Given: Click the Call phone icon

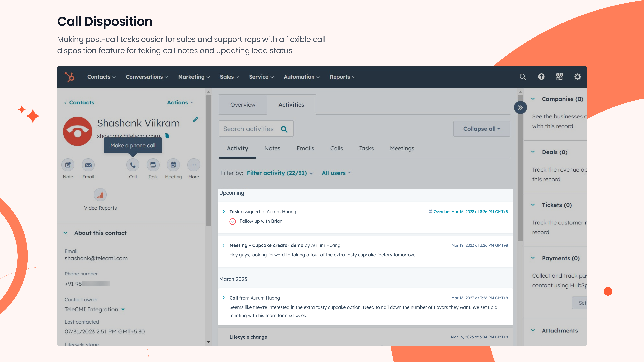Looking at the screenshot, I should tap(133, 165).
